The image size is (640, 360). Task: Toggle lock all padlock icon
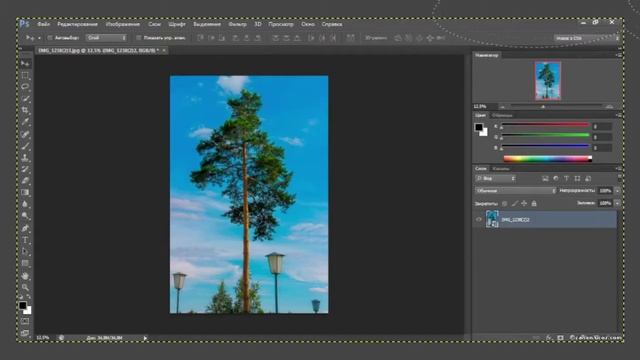534,203
